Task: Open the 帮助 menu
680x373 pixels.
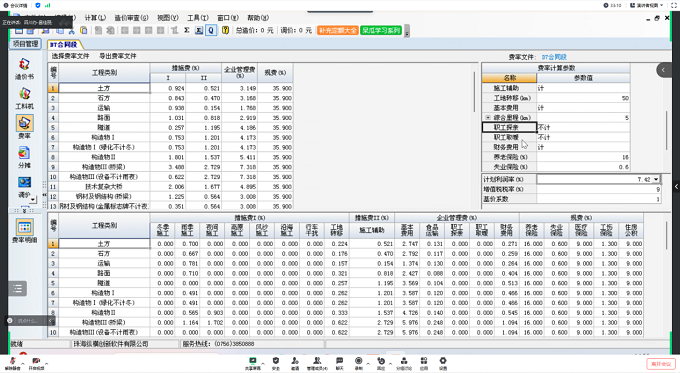Action: (x=258, y=18)
